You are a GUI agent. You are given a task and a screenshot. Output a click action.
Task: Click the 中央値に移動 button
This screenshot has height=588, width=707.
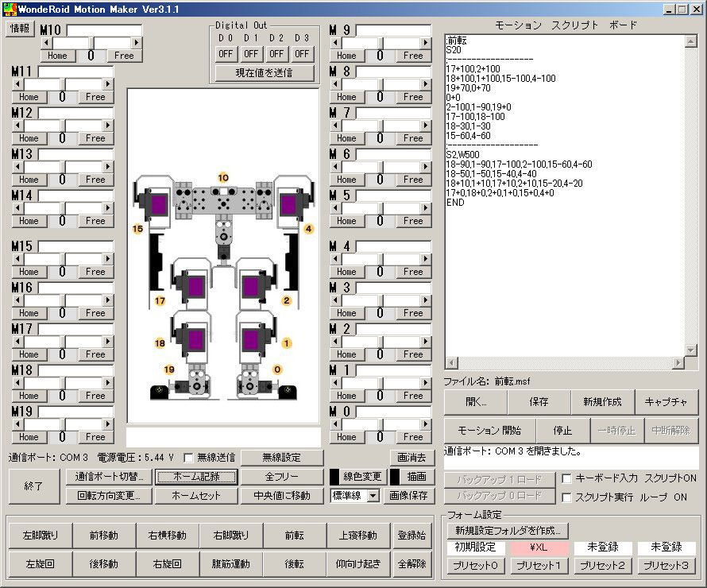(x=282, y=496)
